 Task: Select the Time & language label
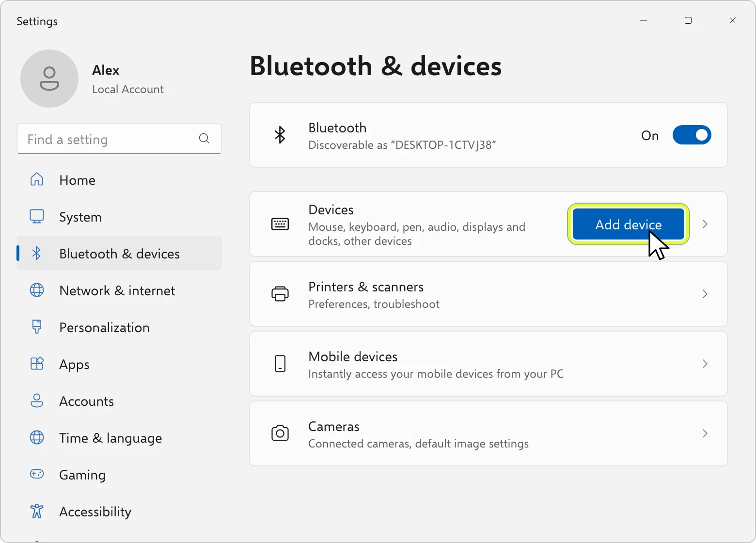click(110, 438)
